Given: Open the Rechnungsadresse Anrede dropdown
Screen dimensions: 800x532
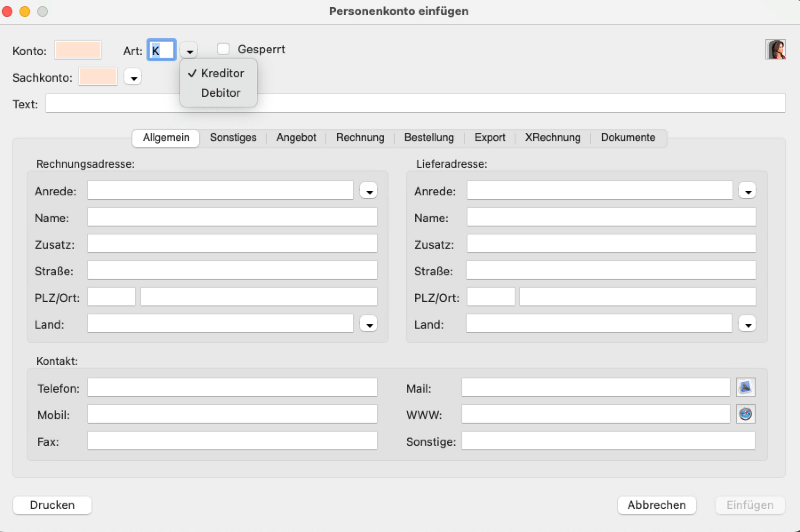Looking at the screenshot, I should (x=369, y=191).
